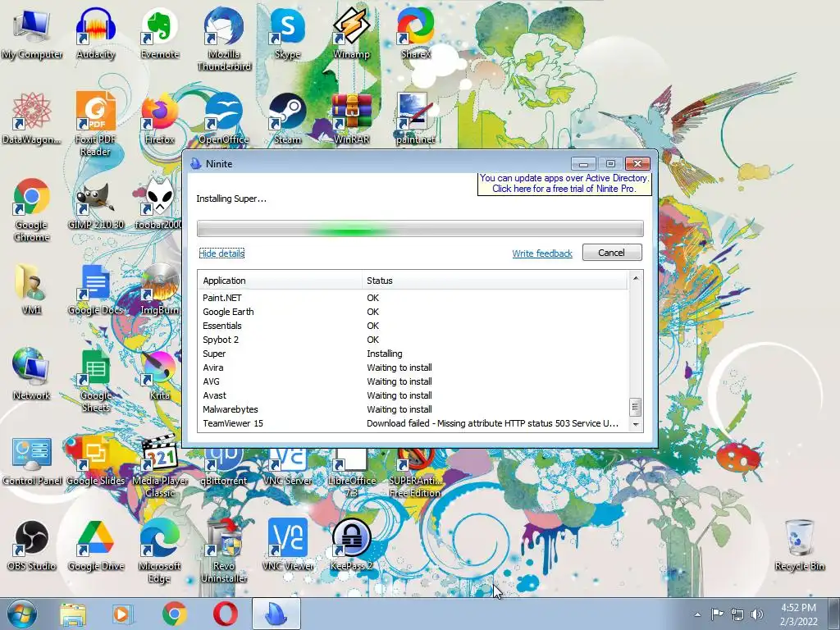Screen dimensions: 840x630
Task: Open Revo Uninstaller desktop shortcut
Action: click(224, 550)
